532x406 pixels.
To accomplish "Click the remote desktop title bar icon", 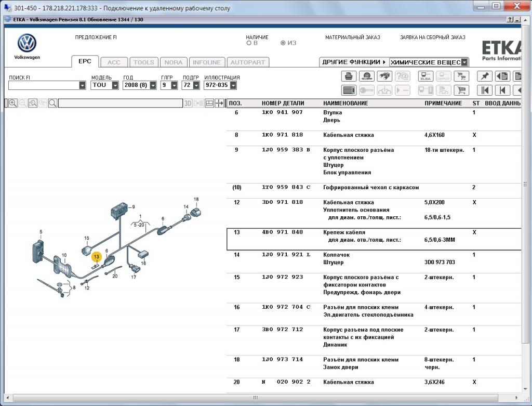I will (x=7, y=7).
